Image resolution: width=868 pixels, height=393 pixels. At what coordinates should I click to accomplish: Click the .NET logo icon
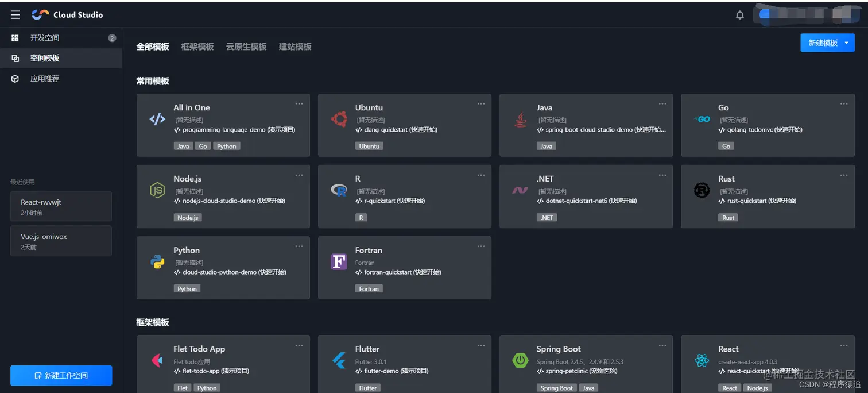click(x=520, y=190)
